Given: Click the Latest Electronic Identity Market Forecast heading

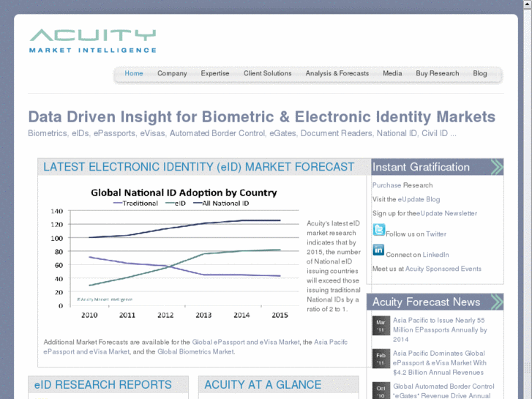Looking at the screenshot, I should (x=198, y=167).
